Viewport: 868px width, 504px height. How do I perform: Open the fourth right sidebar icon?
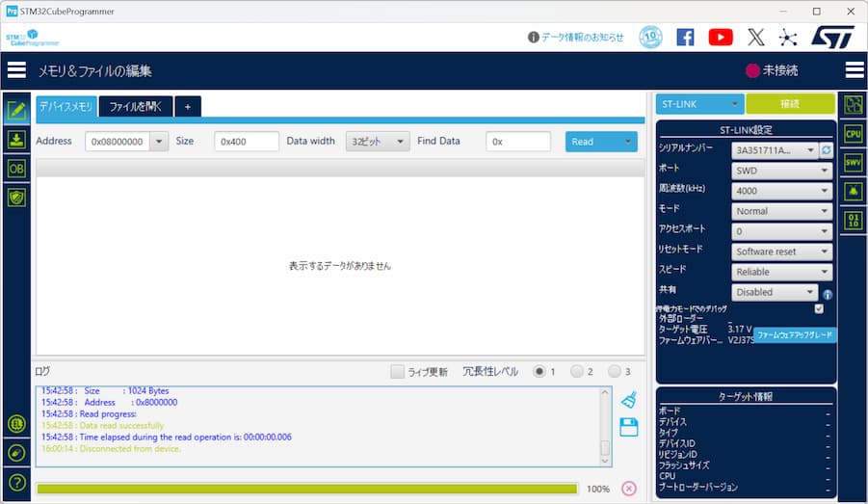pyautogui.click(x=853, y=192)
